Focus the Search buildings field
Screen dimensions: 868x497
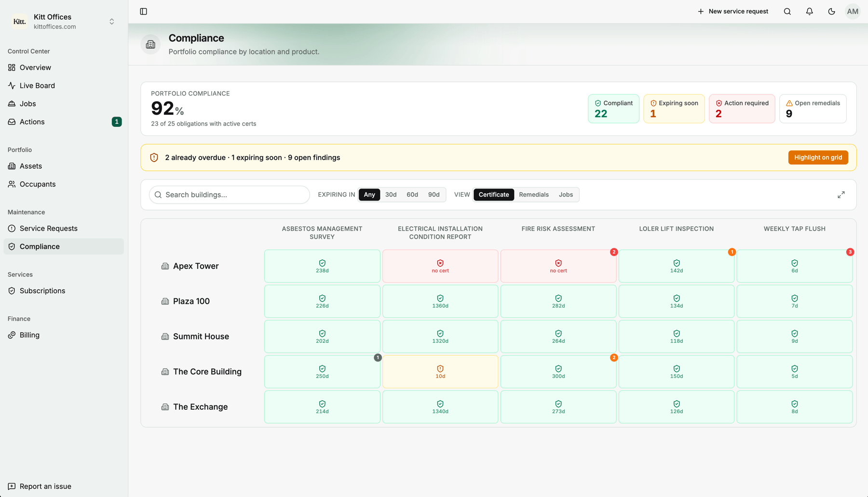pos(230,195)
